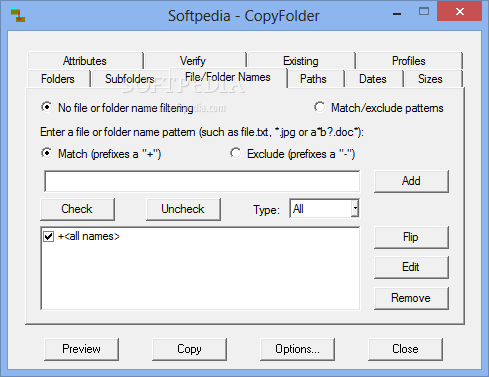
Task: Select the Folders tab
Action: pyautogui.click(x=58, y=79)
